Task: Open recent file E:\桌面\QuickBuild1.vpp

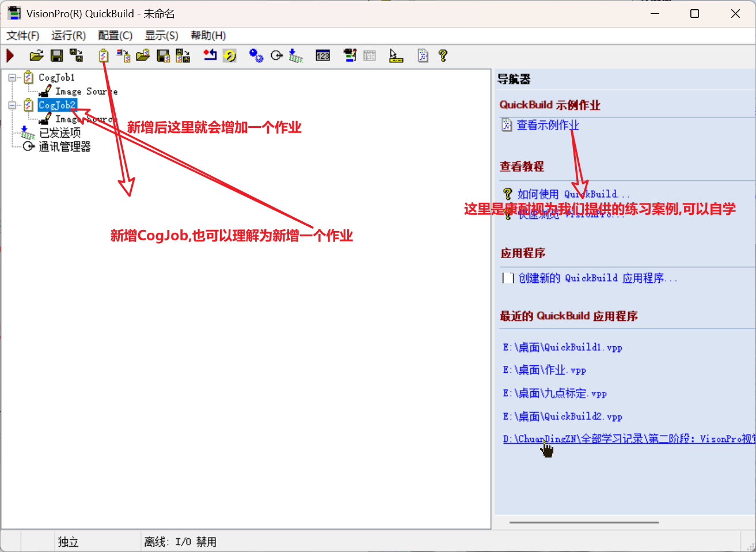Action: point(563,347)
